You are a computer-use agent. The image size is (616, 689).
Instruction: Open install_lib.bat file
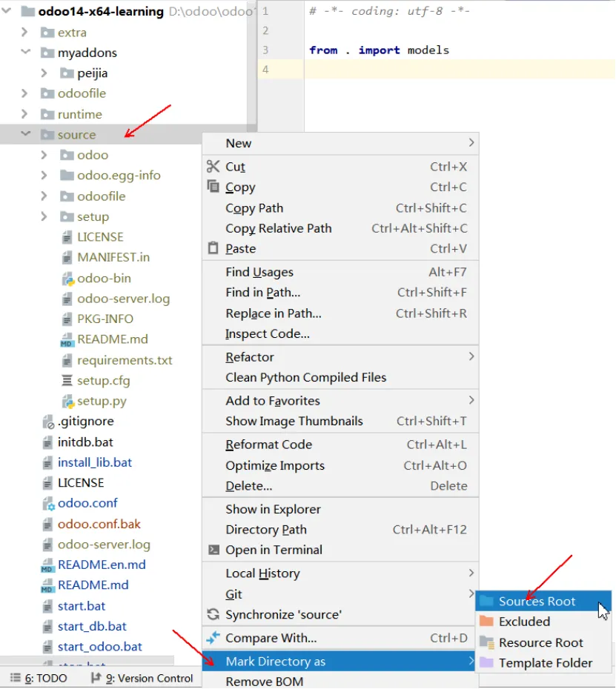point(95,462)
